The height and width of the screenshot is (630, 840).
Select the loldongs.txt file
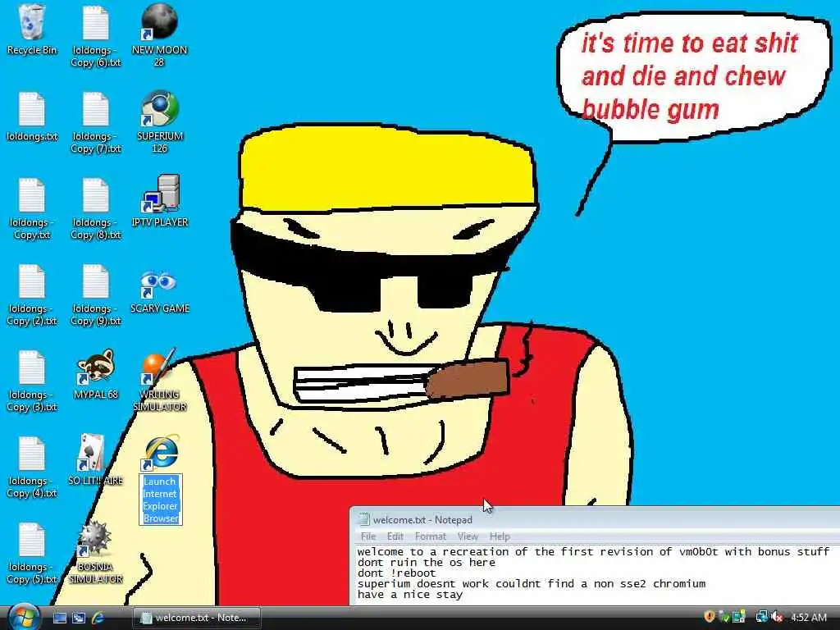tap(32, 116)
